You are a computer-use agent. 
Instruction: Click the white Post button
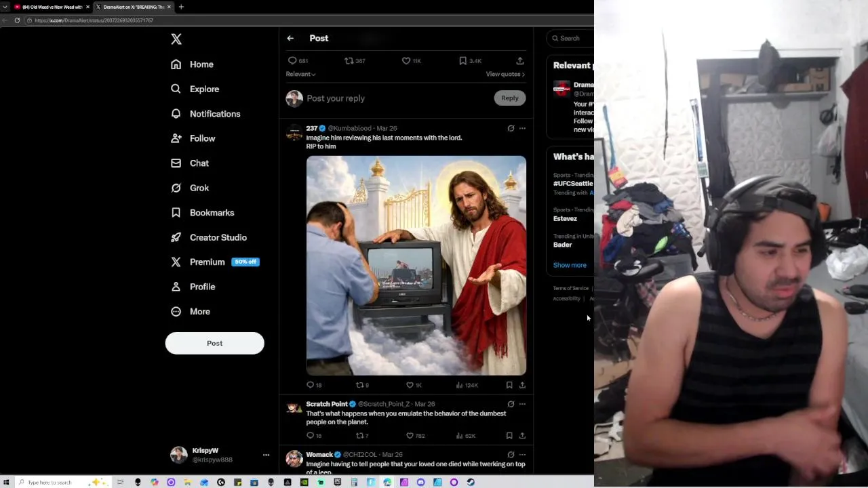[214, 343]
